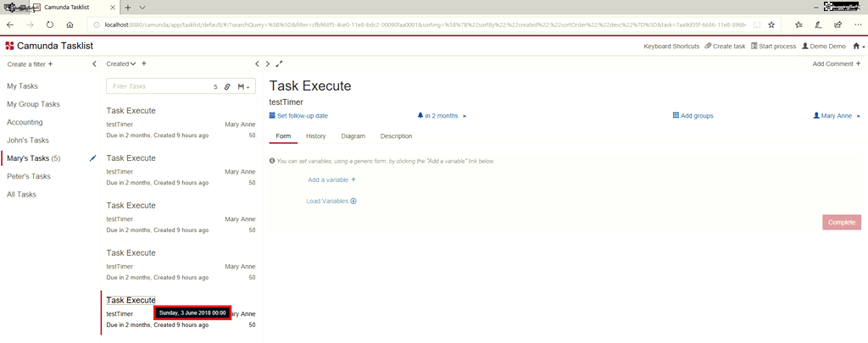Open the saved searches dropdown
The width and height of the screenshot is (868, 343).
[243, 87]
